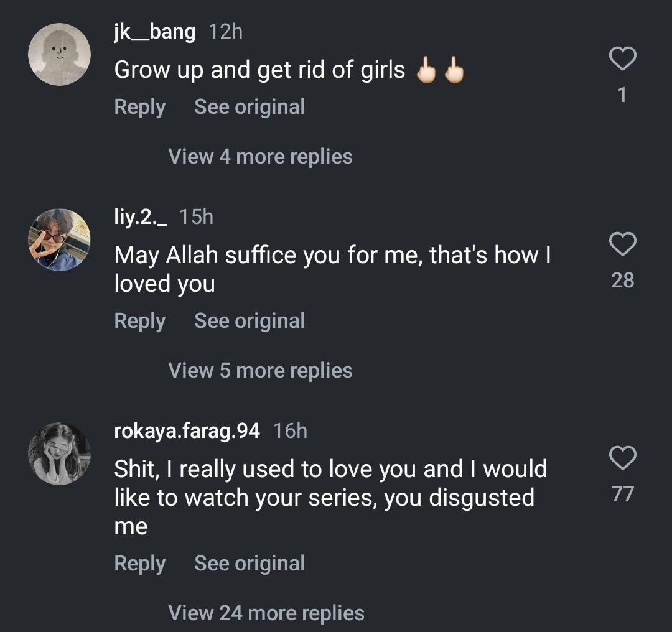
Task: Open the rokaya.farag.94 username link
Action: pos(187,430)
